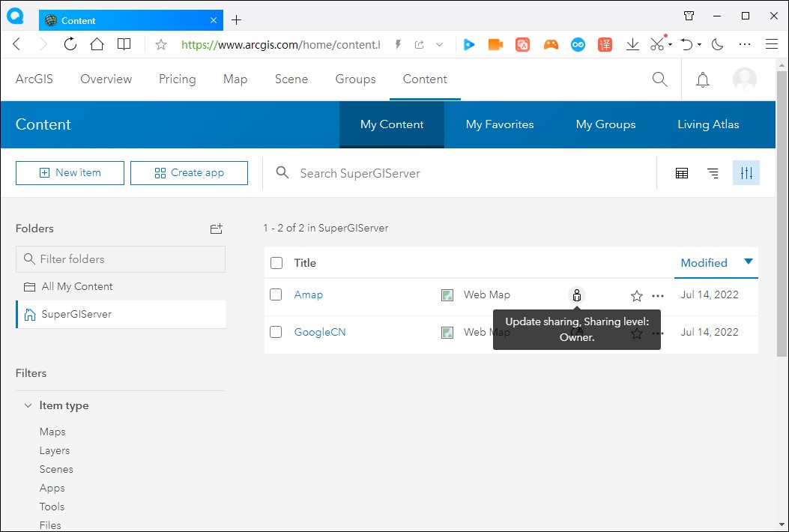This screenshot has width=789, height=532.
Task: Open the Groups nav item
Action: coord(355,79)
